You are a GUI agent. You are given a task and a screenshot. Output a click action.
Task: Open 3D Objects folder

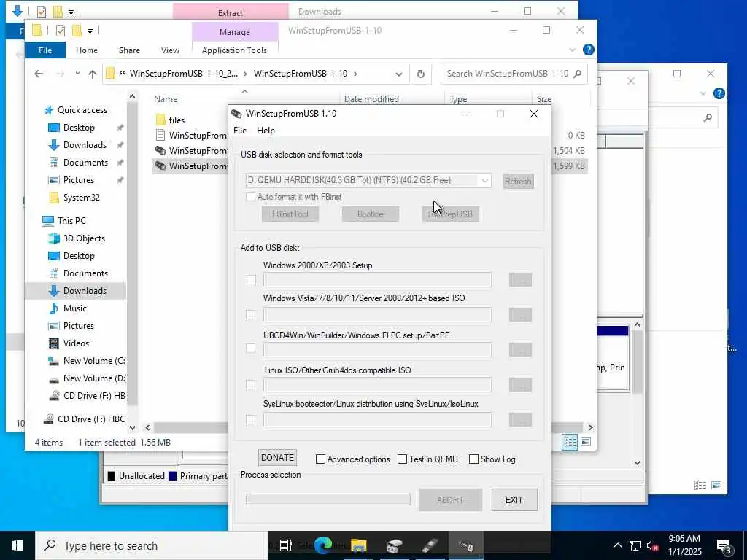coord(84,238)
